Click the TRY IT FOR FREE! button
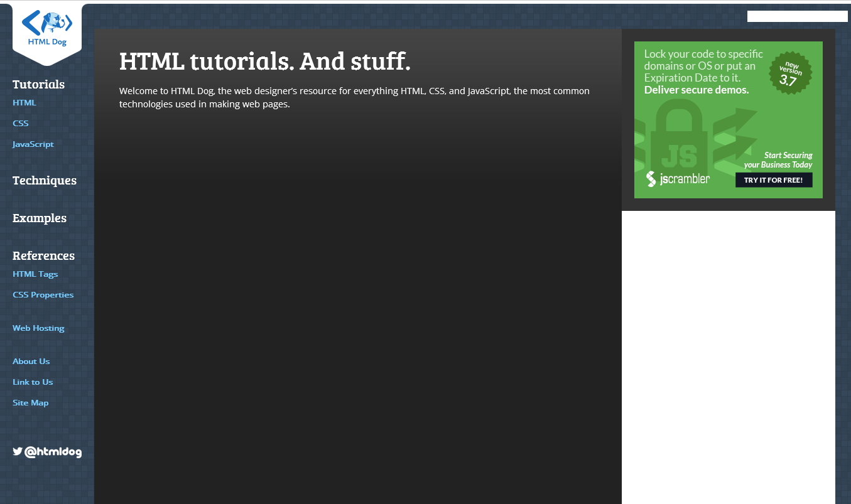 coord(774,180)
